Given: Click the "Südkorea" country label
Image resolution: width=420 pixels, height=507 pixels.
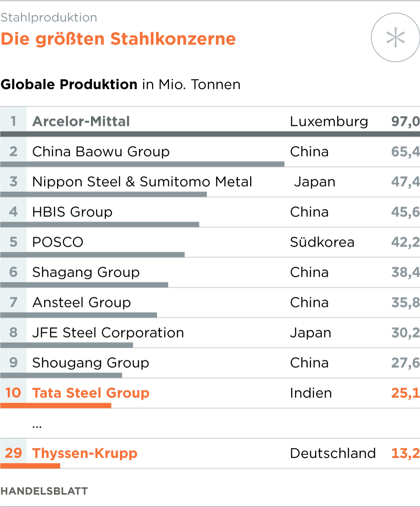Looking at the screenshot, I should [322, 242].
